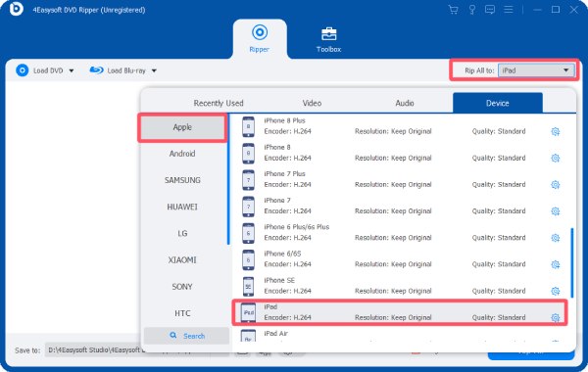This screenshot has height=372, width=588.
Task: Select Apple device category
Action: tap(182, 127)
